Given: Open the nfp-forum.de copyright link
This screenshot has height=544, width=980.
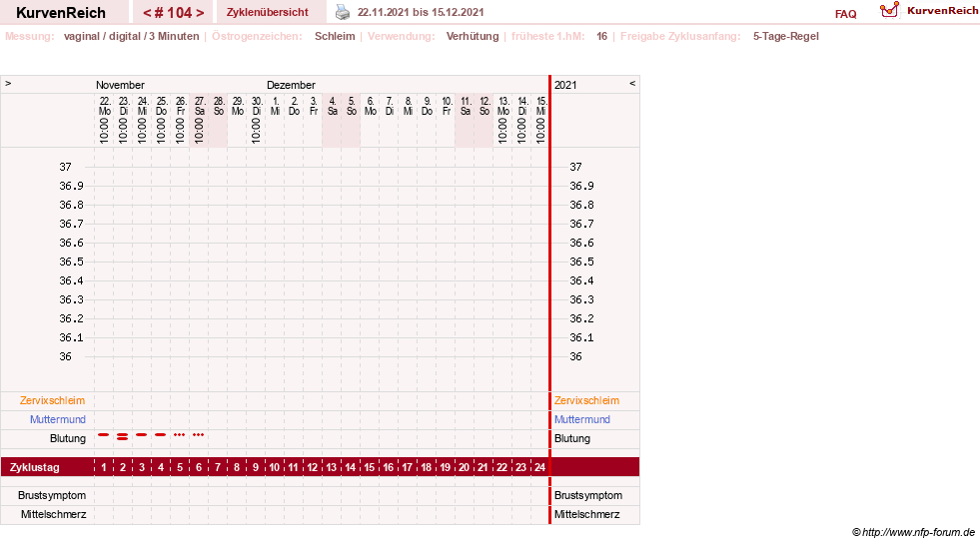Looking at the screenshot, I should [x=913, y=532].
